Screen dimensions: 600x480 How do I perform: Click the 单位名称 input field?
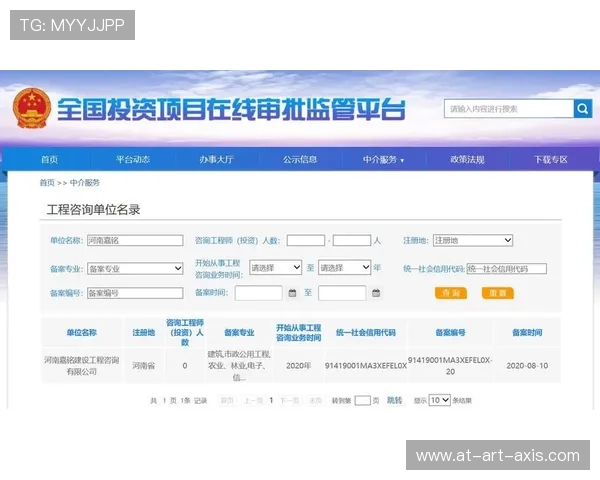point(135,240)
